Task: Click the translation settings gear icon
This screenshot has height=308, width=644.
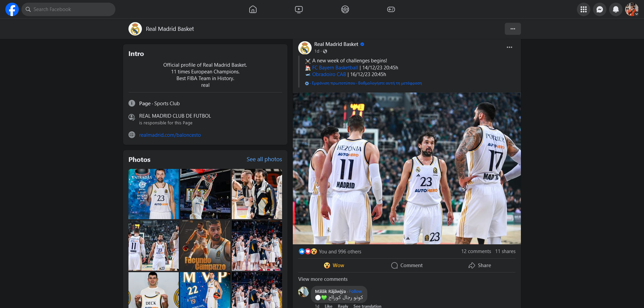Action: 307,83
